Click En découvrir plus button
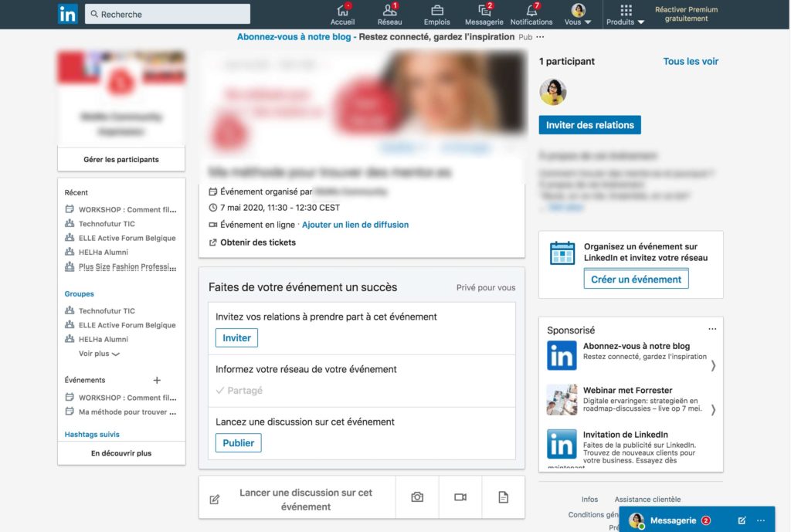Screen dimensions: 791x532 click(121, 453)
